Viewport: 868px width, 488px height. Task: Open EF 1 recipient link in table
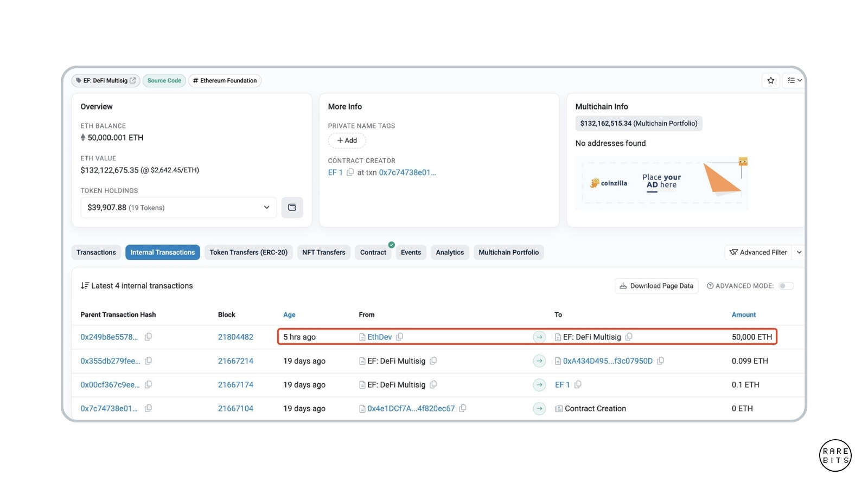562,385
